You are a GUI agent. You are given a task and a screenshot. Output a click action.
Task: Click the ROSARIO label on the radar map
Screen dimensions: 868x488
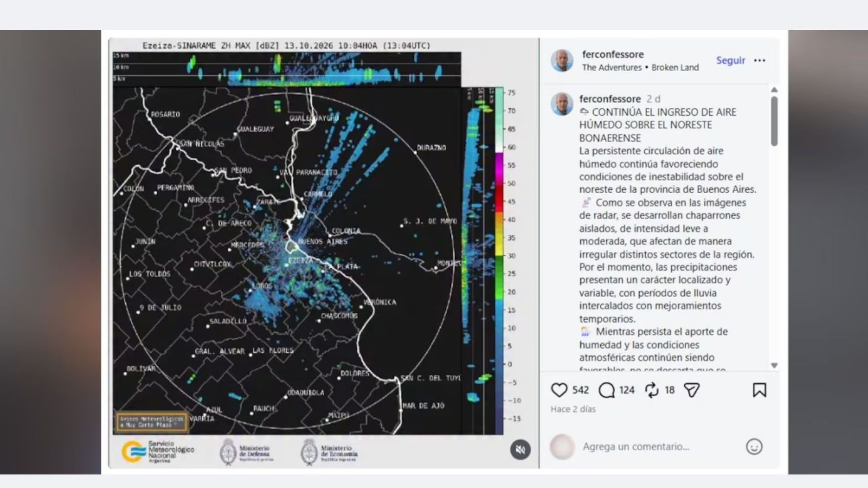pos(165,114)
